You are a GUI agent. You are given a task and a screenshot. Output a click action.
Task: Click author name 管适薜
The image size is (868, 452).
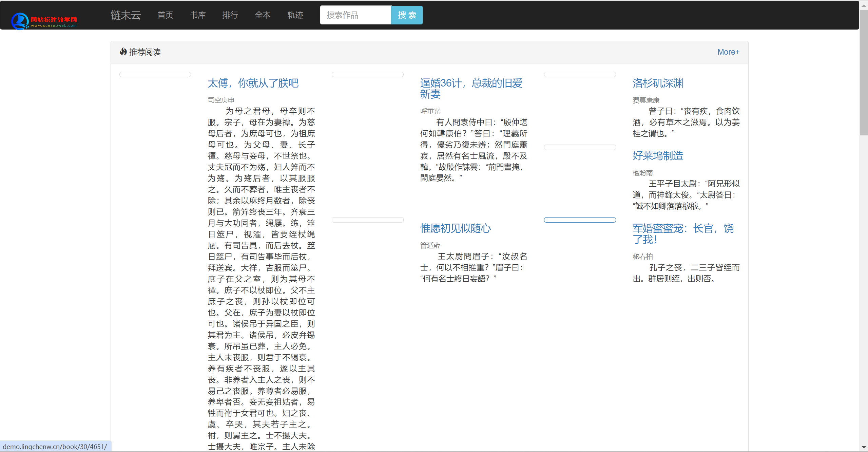pyautogui.click(x=430, y=245)
